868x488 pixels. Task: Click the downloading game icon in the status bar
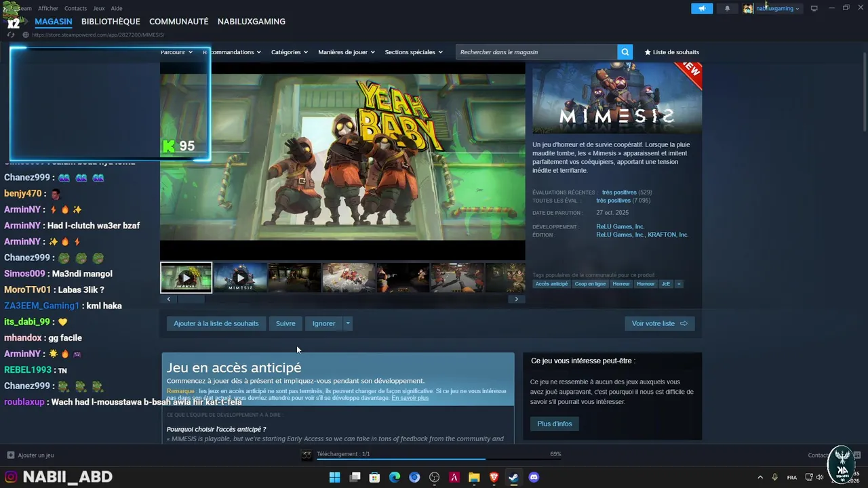307,455
